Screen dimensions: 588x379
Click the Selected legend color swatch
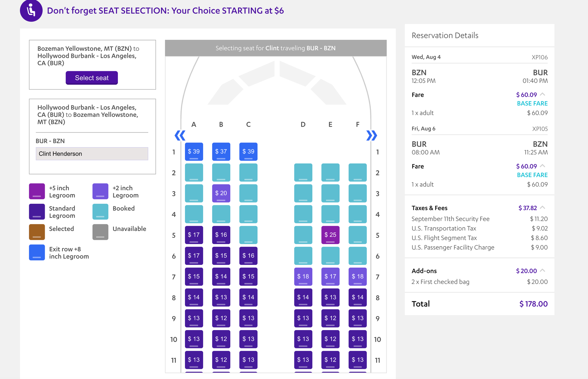point(37,232)
